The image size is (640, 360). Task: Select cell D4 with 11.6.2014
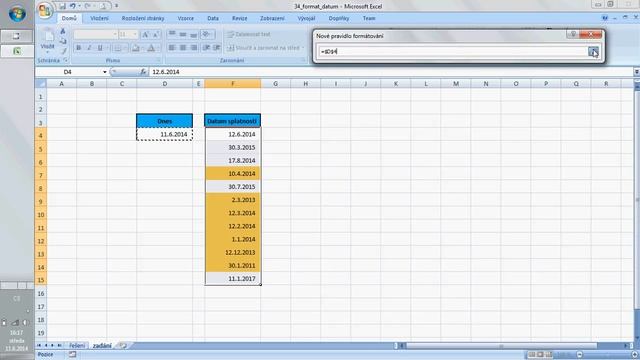point(164,134)
